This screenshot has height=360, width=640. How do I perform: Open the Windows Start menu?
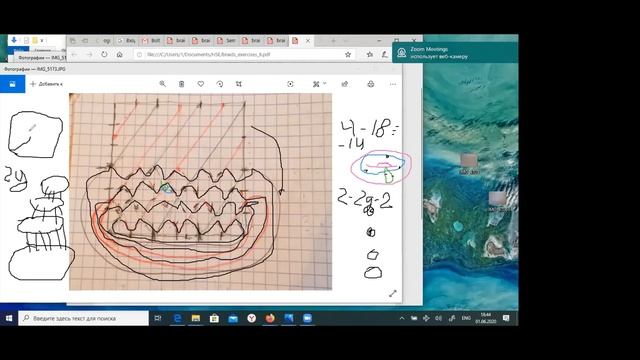point(9,318)
